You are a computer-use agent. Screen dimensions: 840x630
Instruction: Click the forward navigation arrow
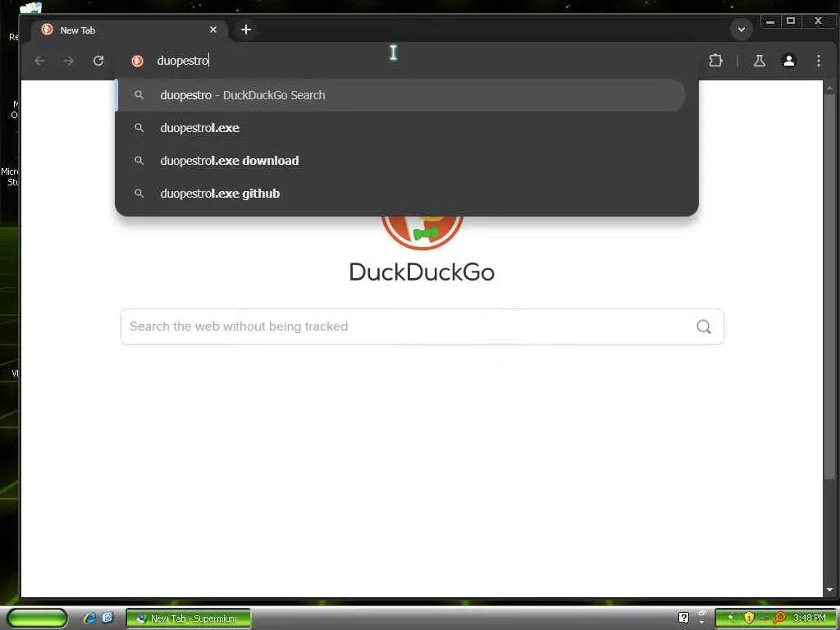coord(69,61)
